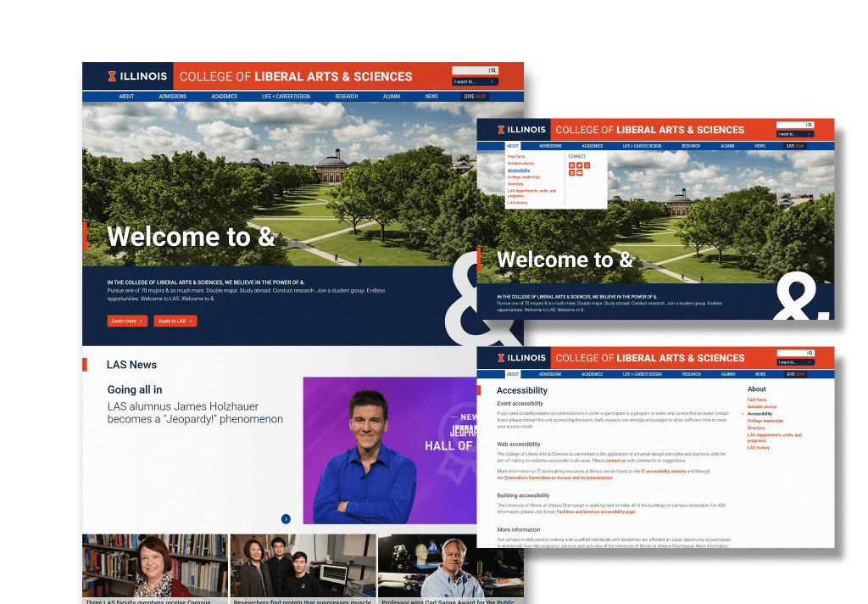Open the James Holzhauer Jeopardy news image

click(390, 450)
